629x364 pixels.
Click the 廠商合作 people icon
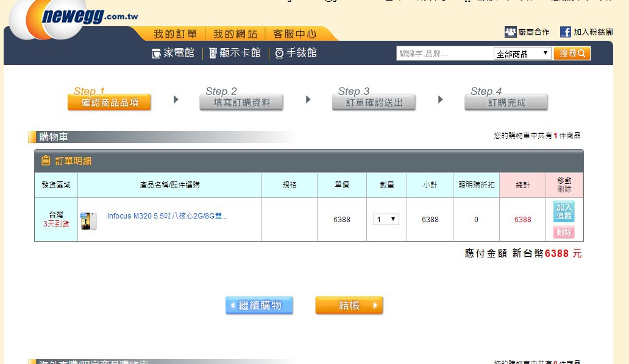(510, 32)
